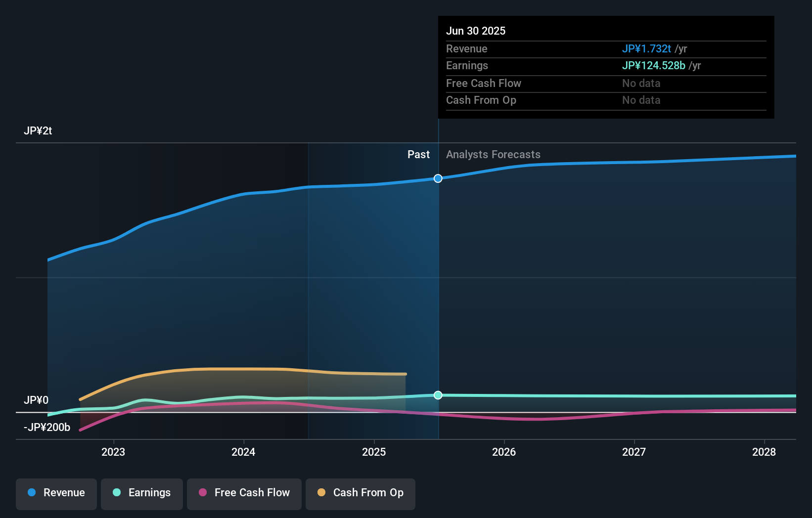Toggle the Cash From Op series
Screen dimensions: 812x518
coord(360,493)
